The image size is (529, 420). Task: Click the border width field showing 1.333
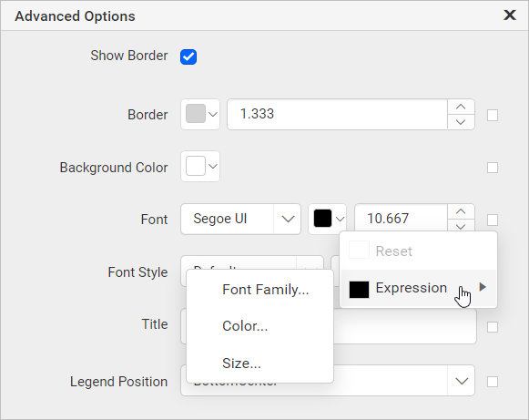click(x=338, y=114)
